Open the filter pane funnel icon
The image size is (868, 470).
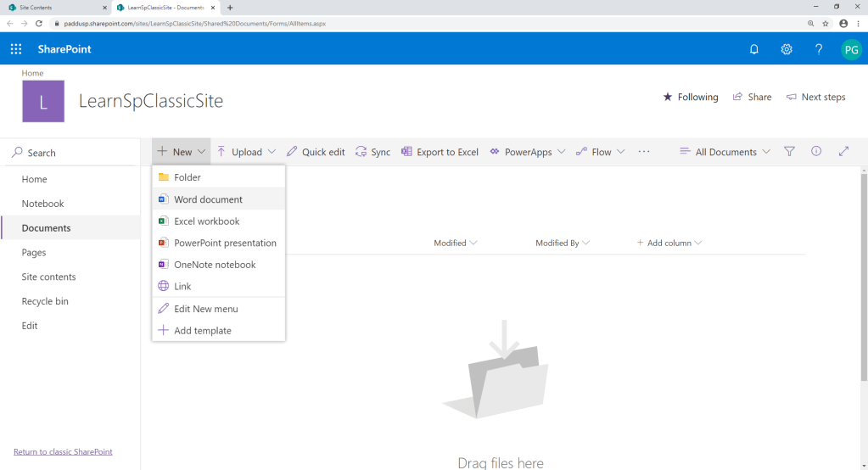[789, 152]
